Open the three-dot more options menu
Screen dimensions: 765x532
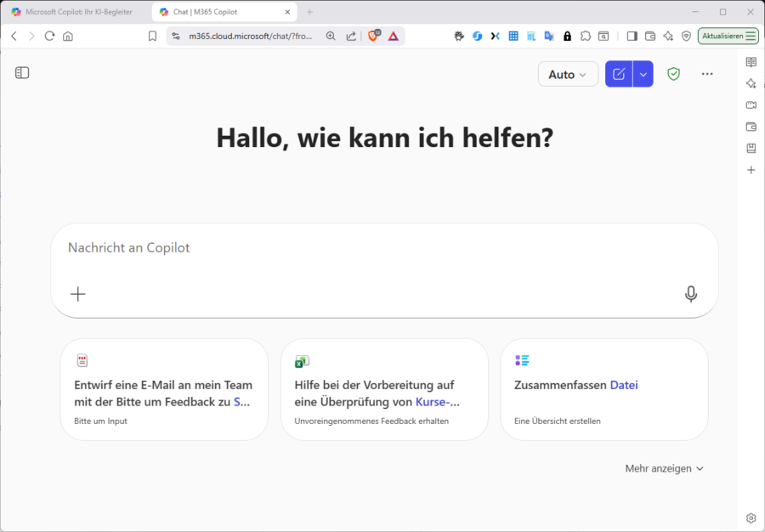(x=707, y=74)
